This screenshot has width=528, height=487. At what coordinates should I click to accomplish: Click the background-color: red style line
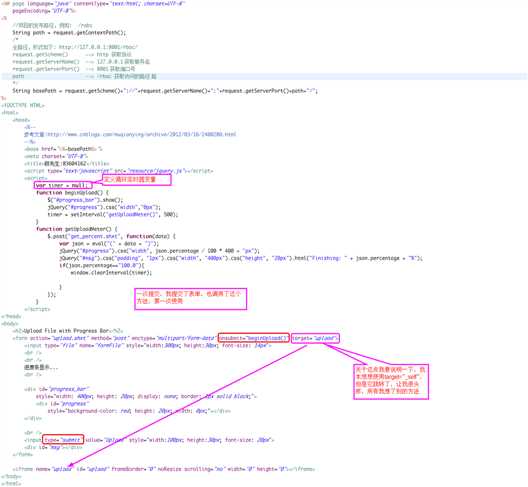tap(139, 411)
